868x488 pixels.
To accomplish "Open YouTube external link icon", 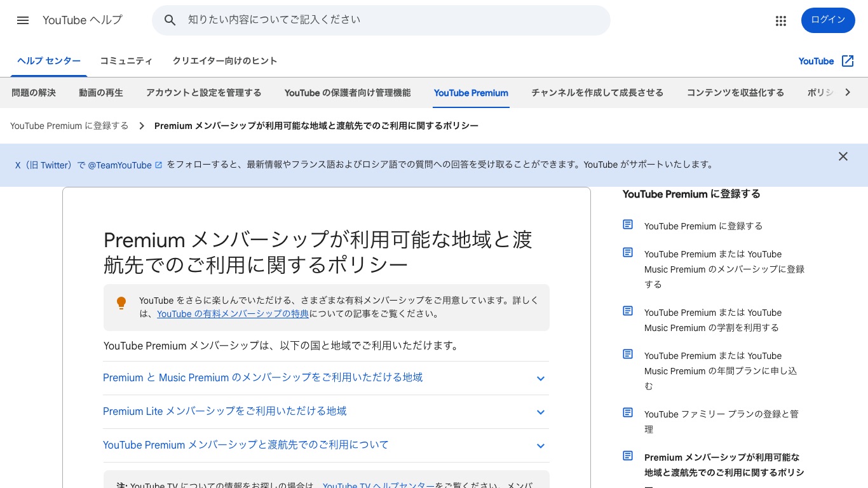I will (848, 61).
